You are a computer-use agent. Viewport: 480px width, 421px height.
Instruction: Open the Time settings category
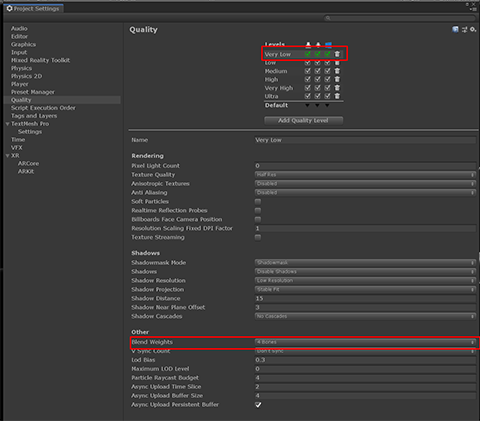[18, 140]
